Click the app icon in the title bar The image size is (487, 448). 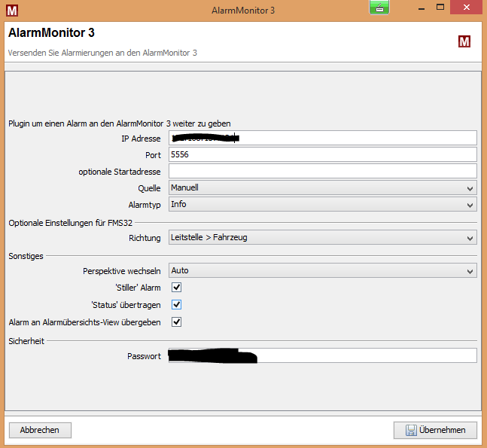11,10
